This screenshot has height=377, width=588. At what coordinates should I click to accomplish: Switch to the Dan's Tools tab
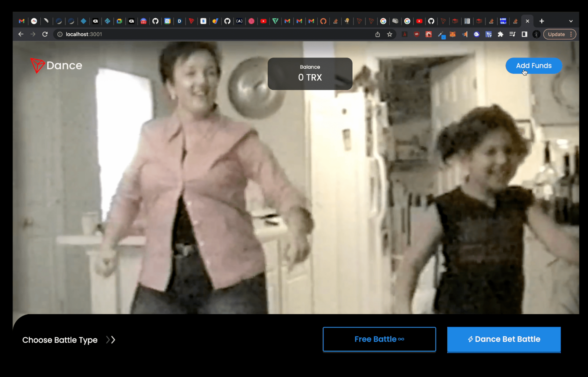point(503,21)
